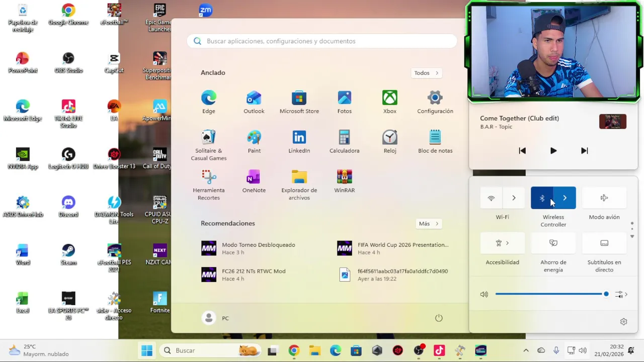The width and height of the screenshot is (644, 362).
Task: Open the Reloj app
Action: (x=390, y=142)
